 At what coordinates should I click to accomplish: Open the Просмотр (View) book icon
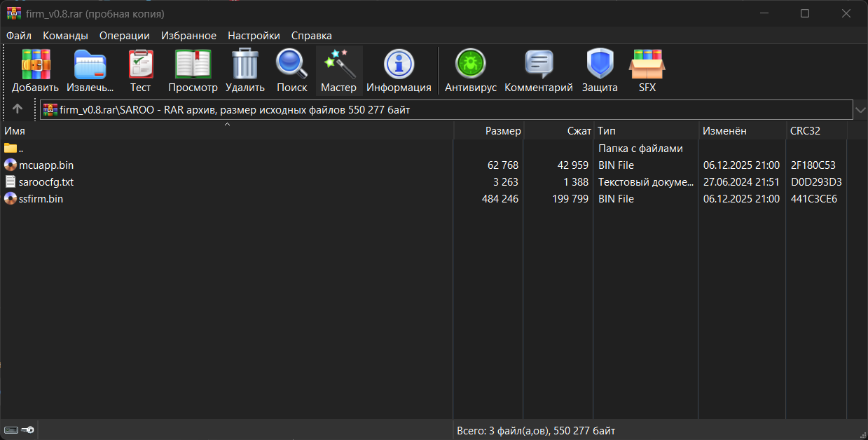(193, 65)
